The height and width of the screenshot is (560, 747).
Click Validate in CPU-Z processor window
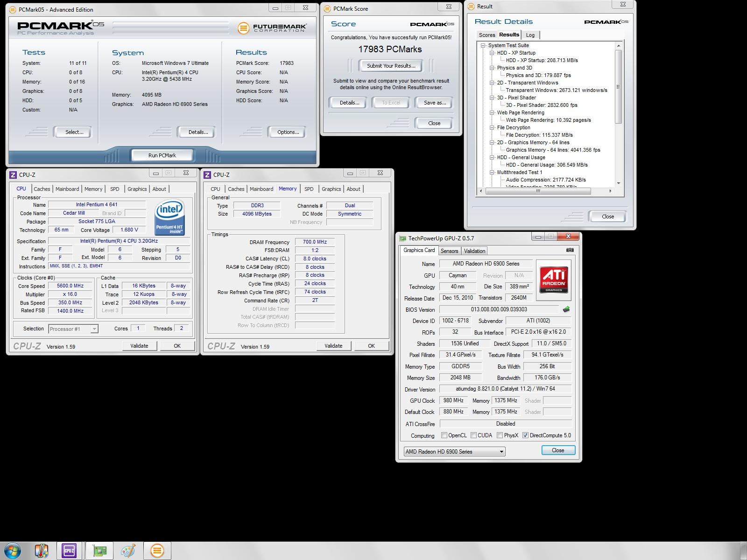click(139, 346)
